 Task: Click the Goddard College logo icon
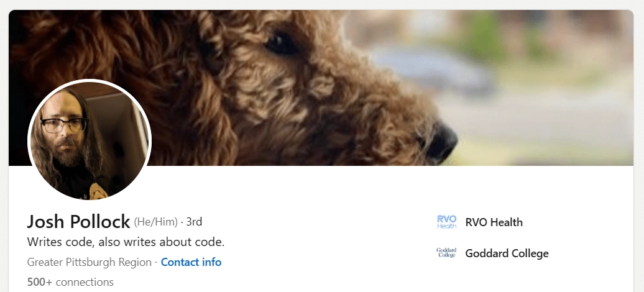click(446, 253)
